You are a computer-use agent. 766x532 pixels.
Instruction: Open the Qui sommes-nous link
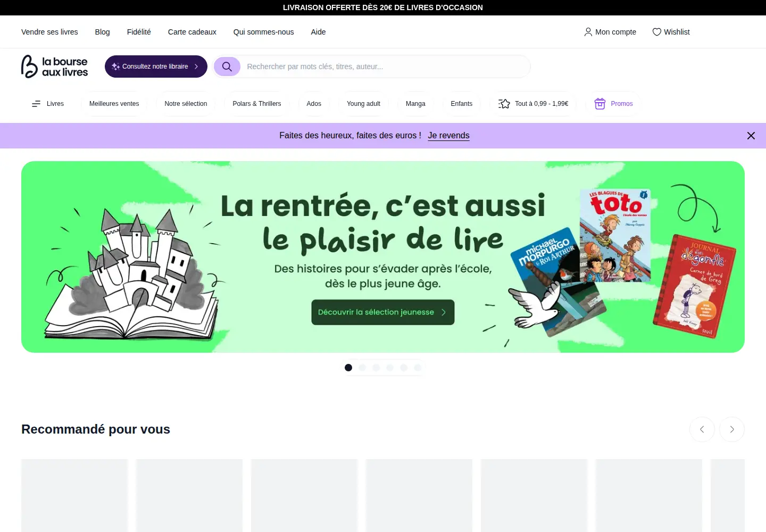263,32
